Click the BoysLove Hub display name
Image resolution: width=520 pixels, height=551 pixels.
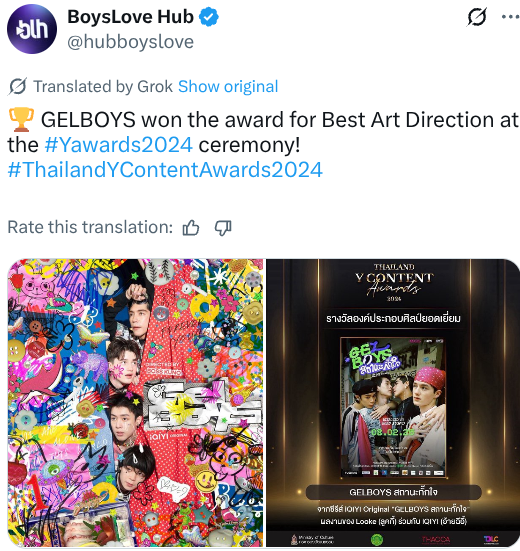point(130,17)
